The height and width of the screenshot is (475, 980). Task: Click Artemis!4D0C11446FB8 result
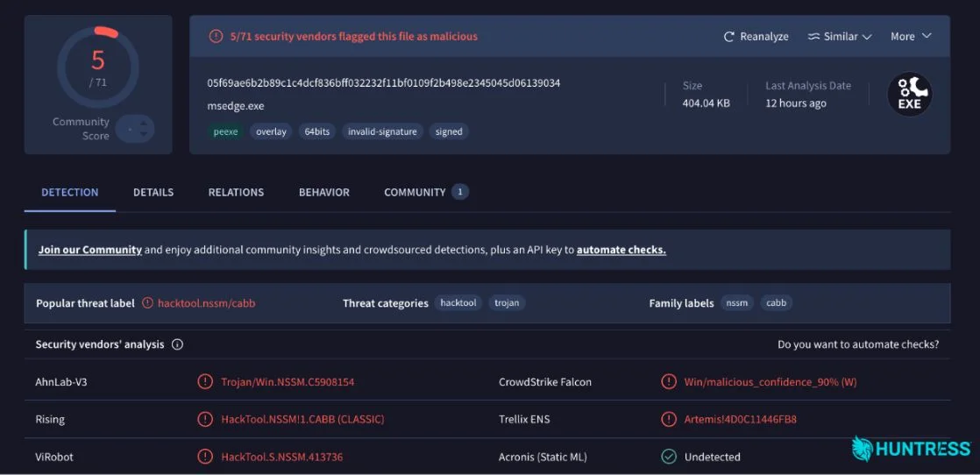click(741, 420)
